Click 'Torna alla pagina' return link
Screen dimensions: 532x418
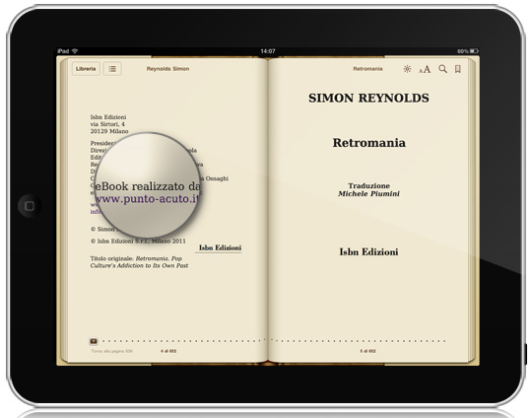[111, 351]
